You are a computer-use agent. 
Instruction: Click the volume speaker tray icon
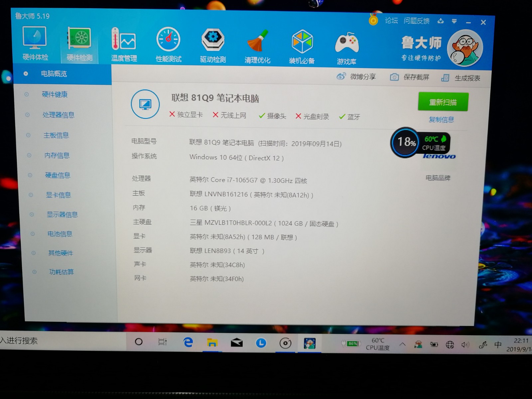465,345
